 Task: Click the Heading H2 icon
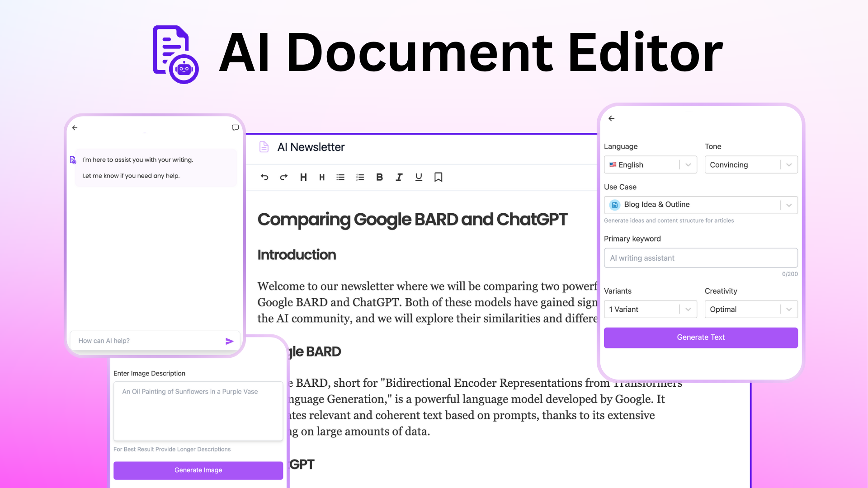pos(321,177)
